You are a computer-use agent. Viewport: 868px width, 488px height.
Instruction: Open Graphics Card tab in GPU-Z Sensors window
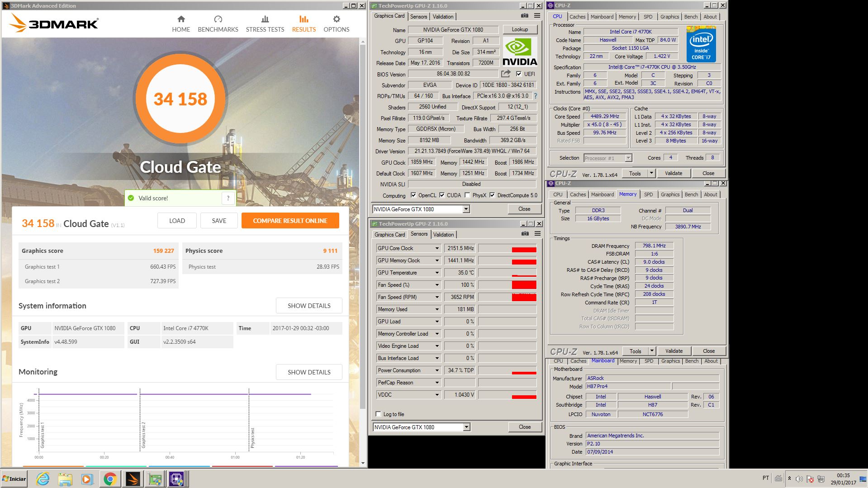[390, 235]
